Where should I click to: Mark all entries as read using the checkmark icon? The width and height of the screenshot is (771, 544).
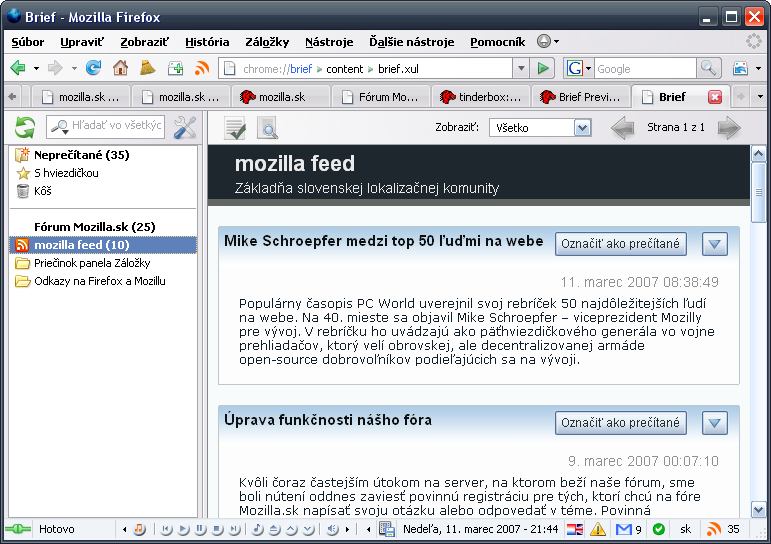click(235, 128)
